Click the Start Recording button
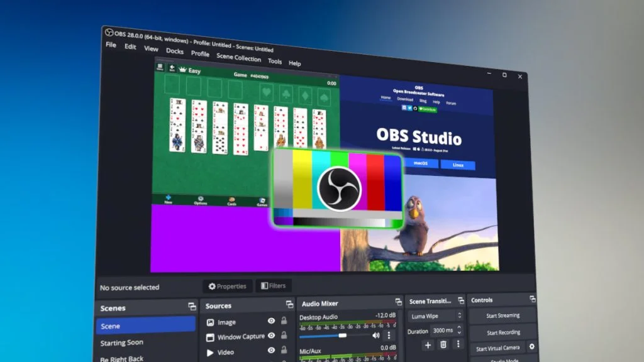This screenshot has height=362, width=644. click(503, 332)
